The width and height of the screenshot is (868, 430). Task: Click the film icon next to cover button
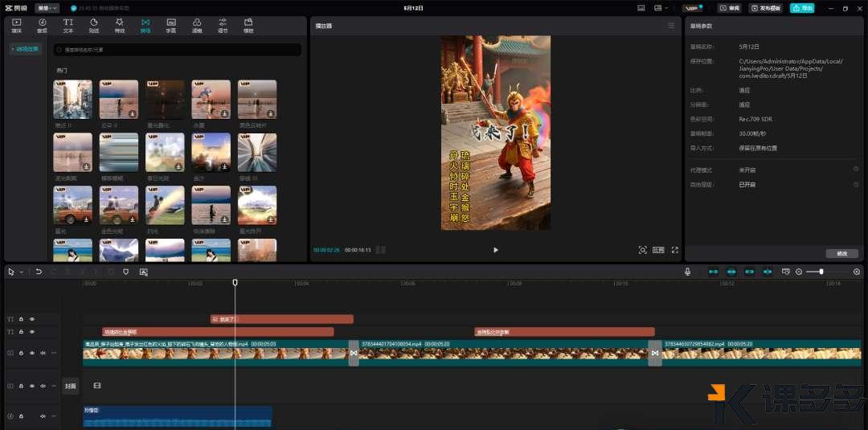click(x=97, y=385)
